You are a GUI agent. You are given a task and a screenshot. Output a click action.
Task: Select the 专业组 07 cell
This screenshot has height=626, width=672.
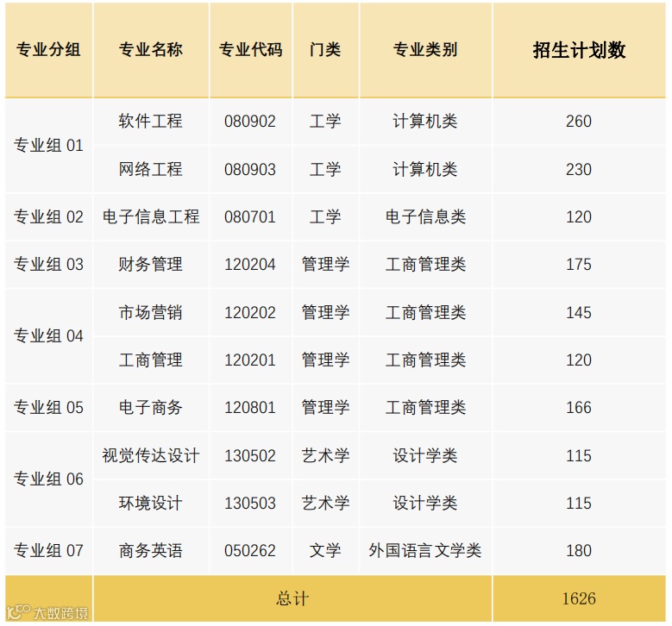coord(48,551)
